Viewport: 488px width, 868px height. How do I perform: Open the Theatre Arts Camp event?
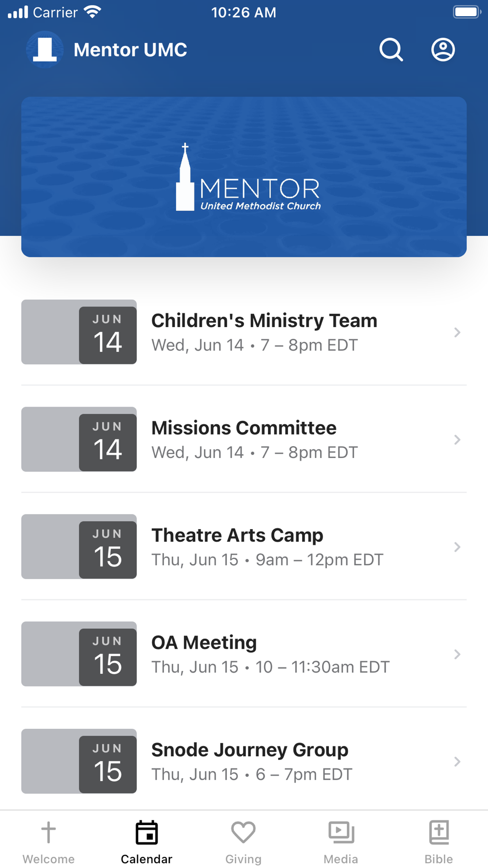click(x=244, y=547)
